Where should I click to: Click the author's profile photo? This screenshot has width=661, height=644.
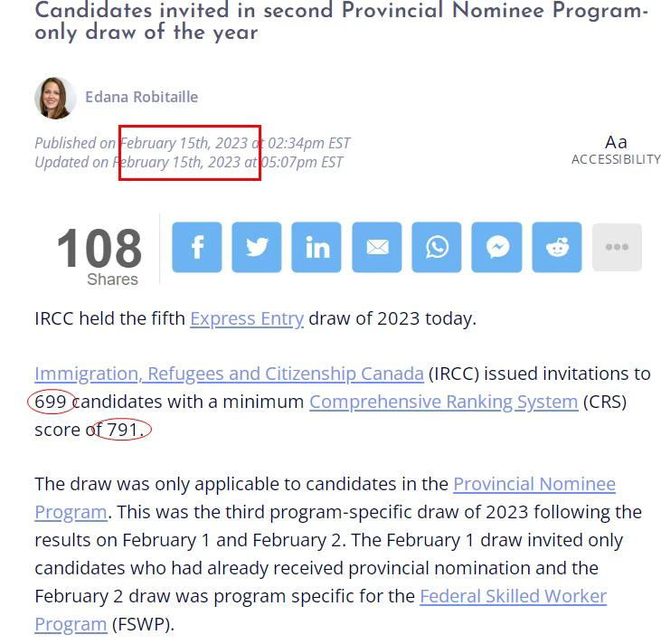[x=55, y=98]
